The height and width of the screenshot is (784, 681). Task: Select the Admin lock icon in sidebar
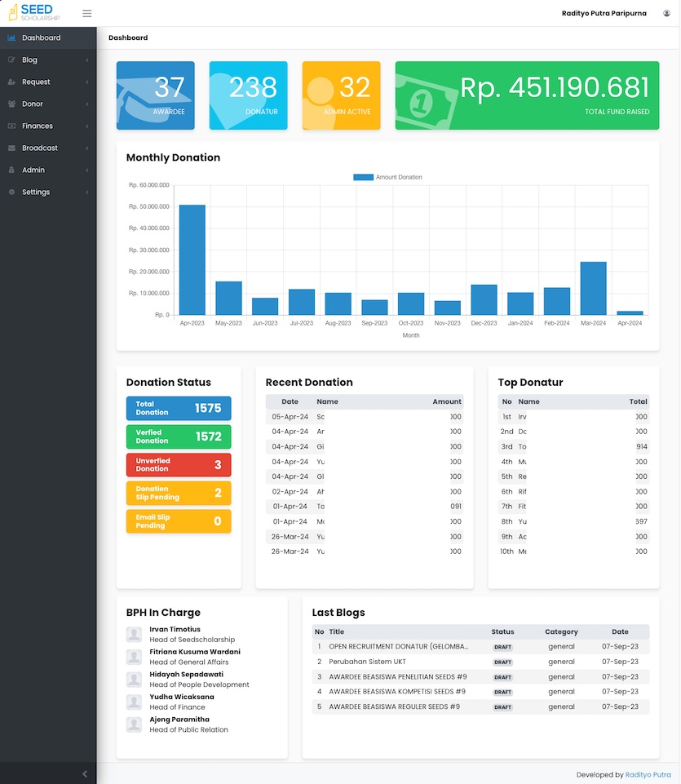(x=11, y=170)
